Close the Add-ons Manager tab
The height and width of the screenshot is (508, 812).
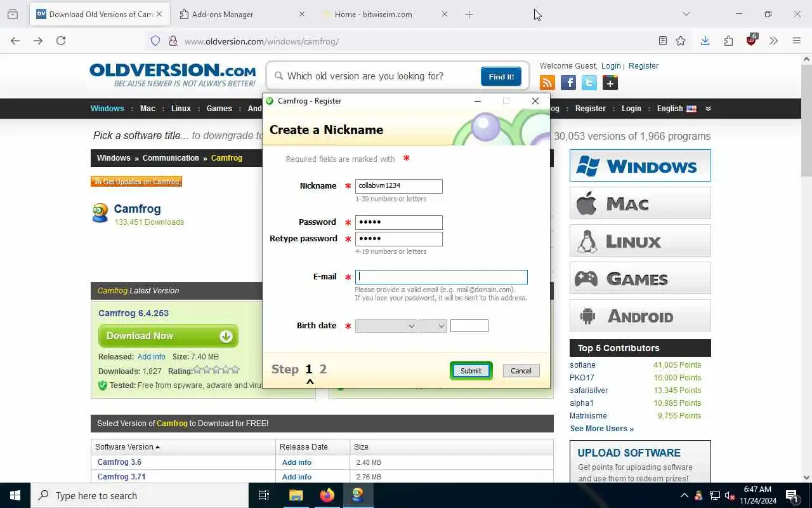pyautogui.click(x=301, y=14)
